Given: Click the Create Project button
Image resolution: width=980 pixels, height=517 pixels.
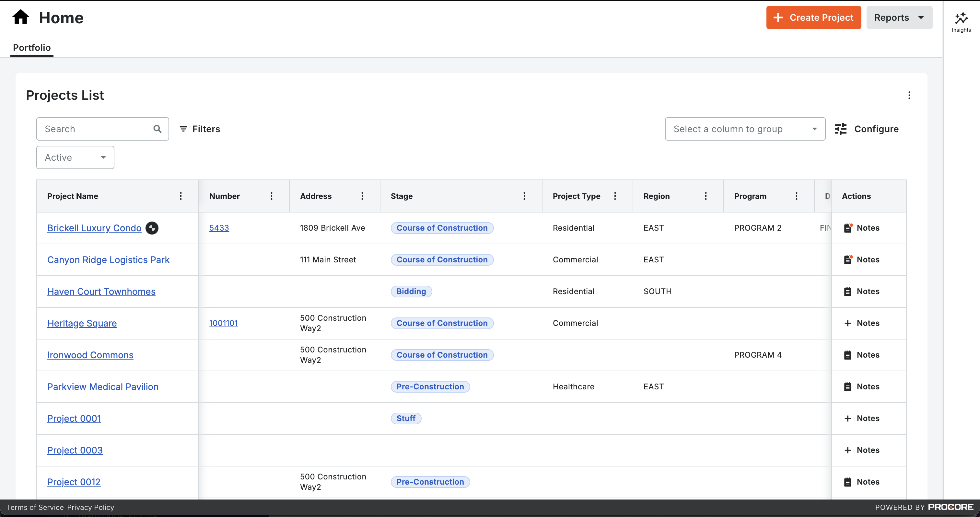Looking at the screenshot, I should click(x=813, y=17).
